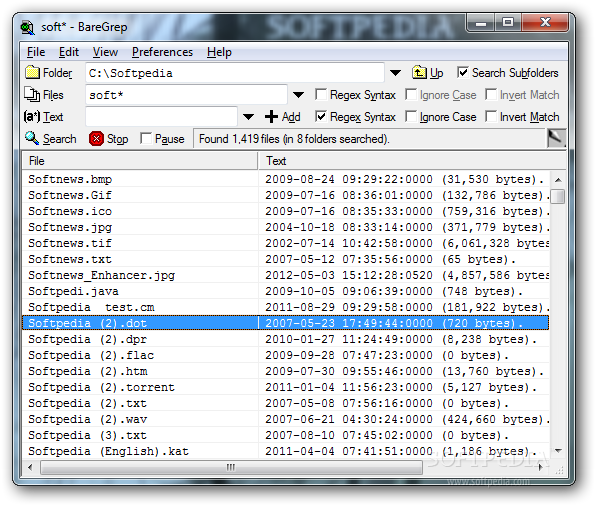Click the plus Add icon
The image size is (596, 506).
(x=271, y=117)
